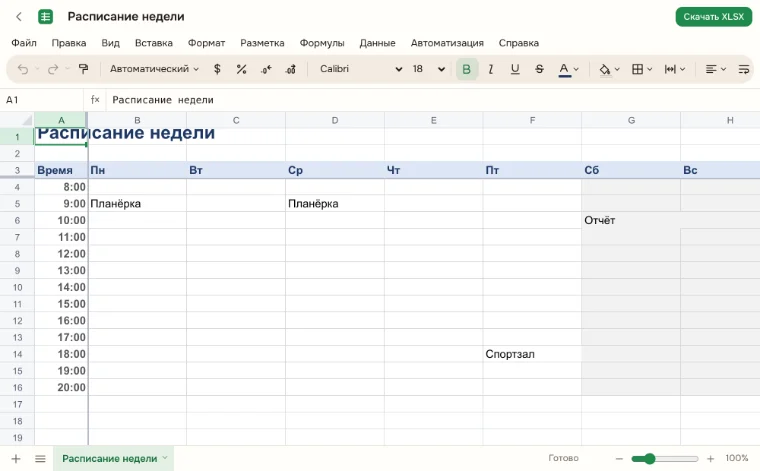
Task: Open the Вставка menu
Action: click(154, 43)
